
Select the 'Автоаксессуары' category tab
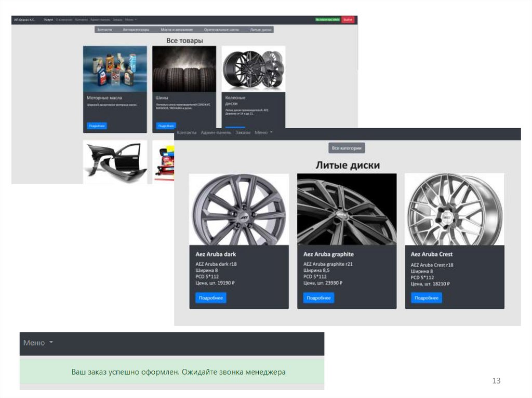point(136,30)
